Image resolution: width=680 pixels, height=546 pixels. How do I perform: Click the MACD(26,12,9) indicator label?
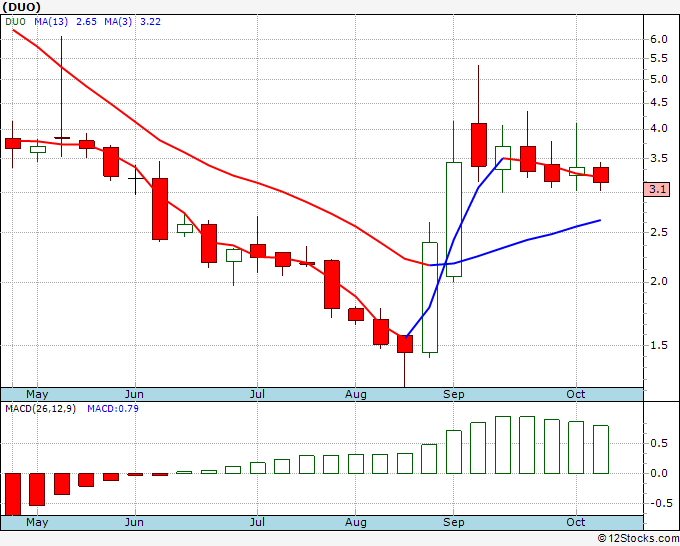(40, 409)
